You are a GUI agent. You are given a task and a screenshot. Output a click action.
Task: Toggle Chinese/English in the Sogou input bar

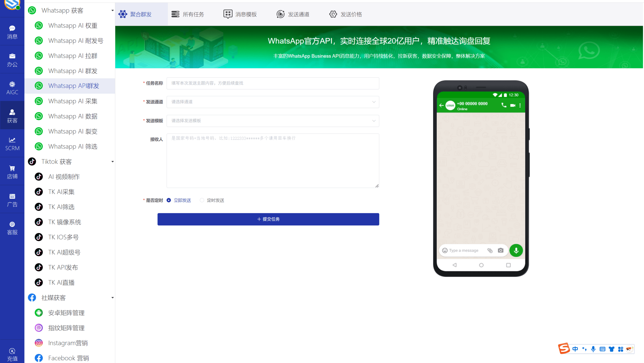[x=575, y=349]
